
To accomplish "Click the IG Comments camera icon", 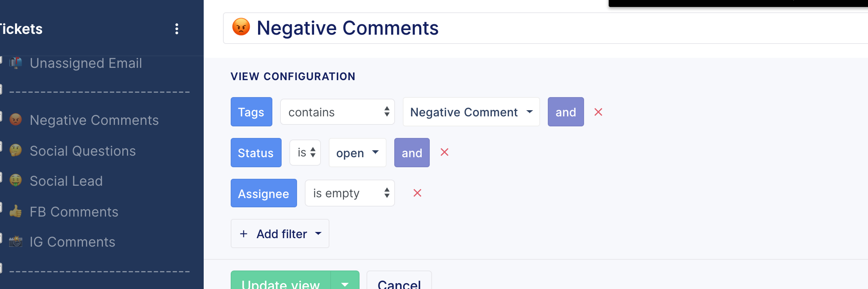I will [15, 242].
